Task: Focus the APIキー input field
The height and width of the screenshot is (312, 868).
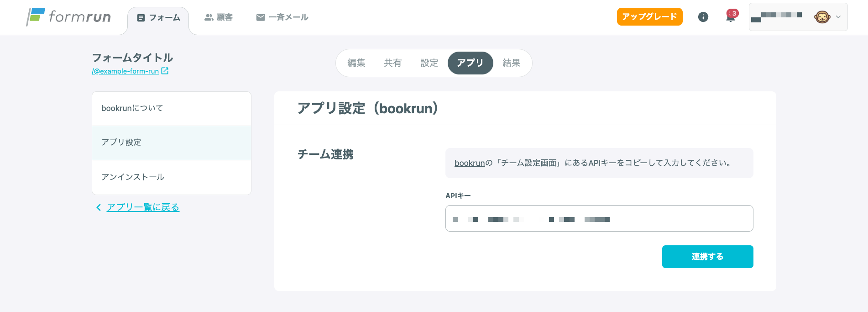Action: (599, 218)
